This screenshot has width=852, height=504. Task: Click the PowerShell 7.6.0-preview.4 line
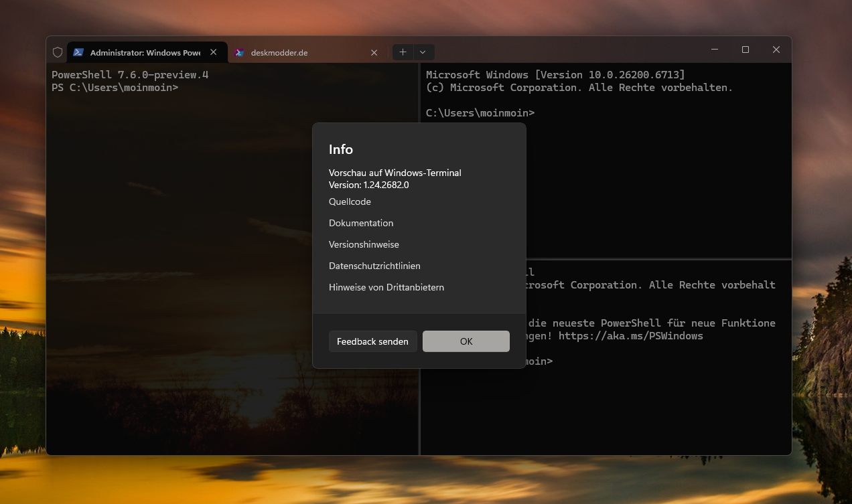coord(130,75)
